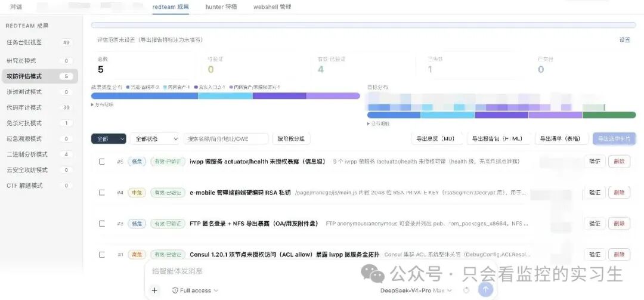Tick the checkbox for finding #4 e-mobile RSA
The image size is (644, 300).
point(102,192)
